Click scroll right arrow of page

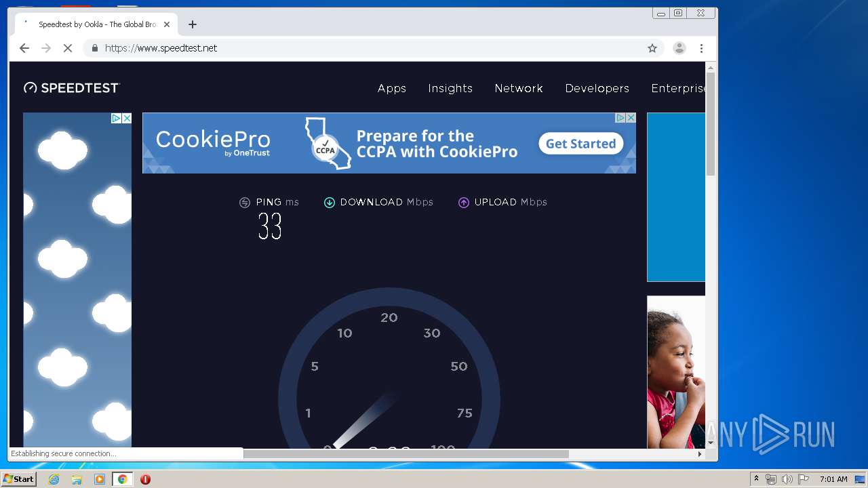tap(701, 454)
